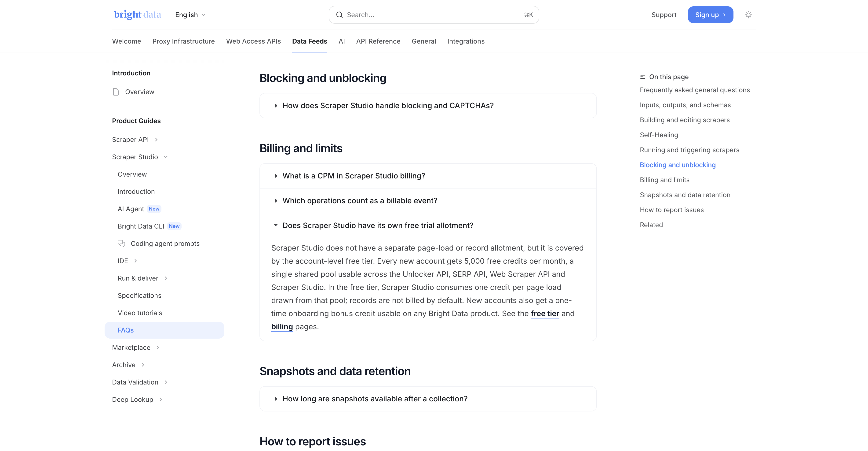Expand the Marketplace sidebar chevron
The height and width of the screenshot is (451, 868).
point(158,347)
